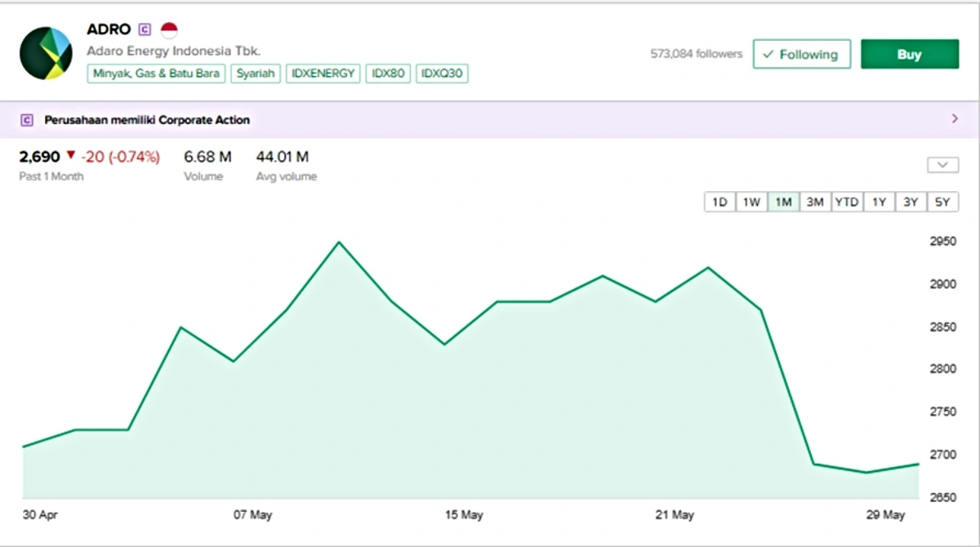Switch chart to 1Y range
This screenshot has height=547, width=980.
(879, 202)
